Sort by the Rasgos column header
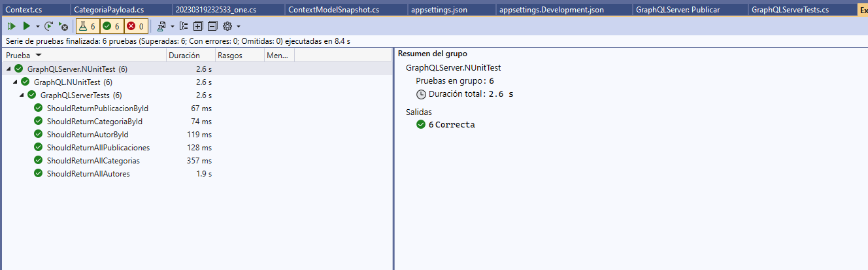Screen dimensions: 868x270 coord(239,56)
